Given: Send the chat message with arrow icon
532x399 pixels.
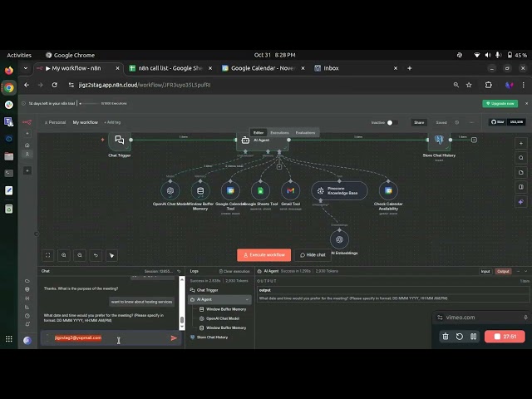Looking at the screenshot, I should 174,338.
